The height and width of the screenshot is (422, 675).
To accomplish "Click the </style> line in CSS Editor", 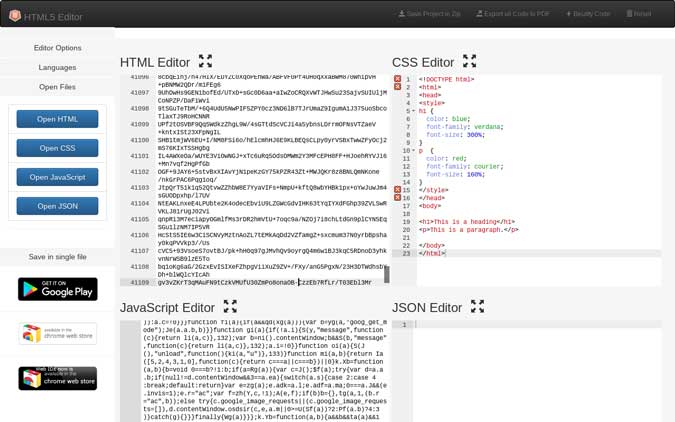I will pyautogui.click(x=433, y=190).
